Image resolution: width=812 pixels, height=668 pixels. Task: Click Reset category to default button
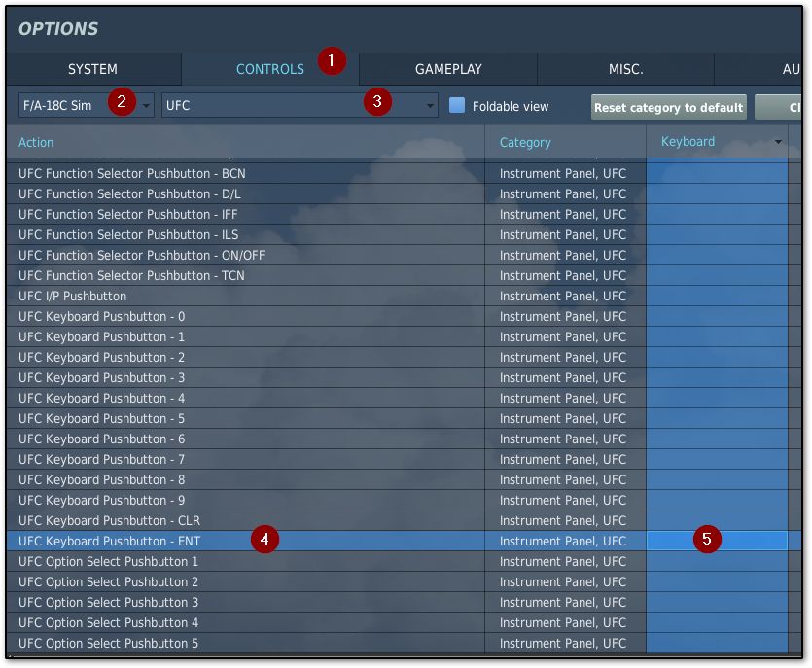(x=668, y=107)
